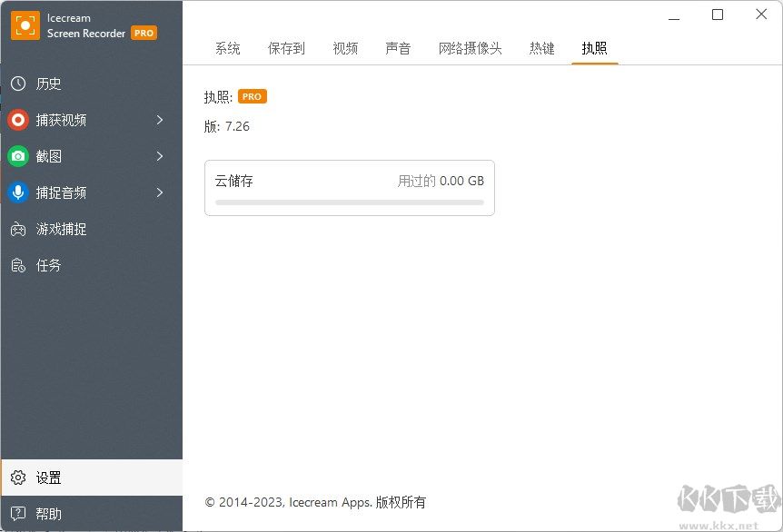Click the gamepad icon beside 游戏捕捉
783x532 pixels.
18,229
